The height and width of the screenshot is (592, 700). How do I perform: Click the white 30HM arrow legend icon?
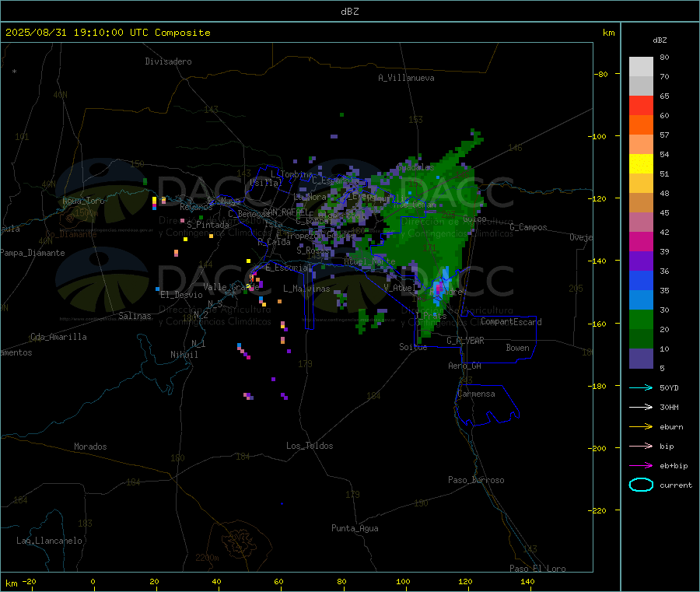(641, 407)
